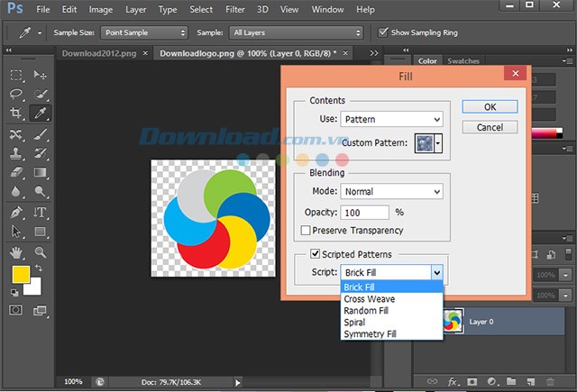
Task: Uncheck the Scripted Patterns checkbox
Action: coord(315,254)
